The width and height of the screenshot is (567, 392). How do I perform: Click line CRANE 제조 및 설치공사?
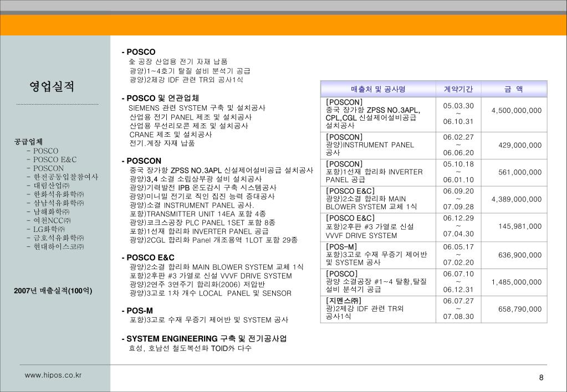tap(170, 135)
